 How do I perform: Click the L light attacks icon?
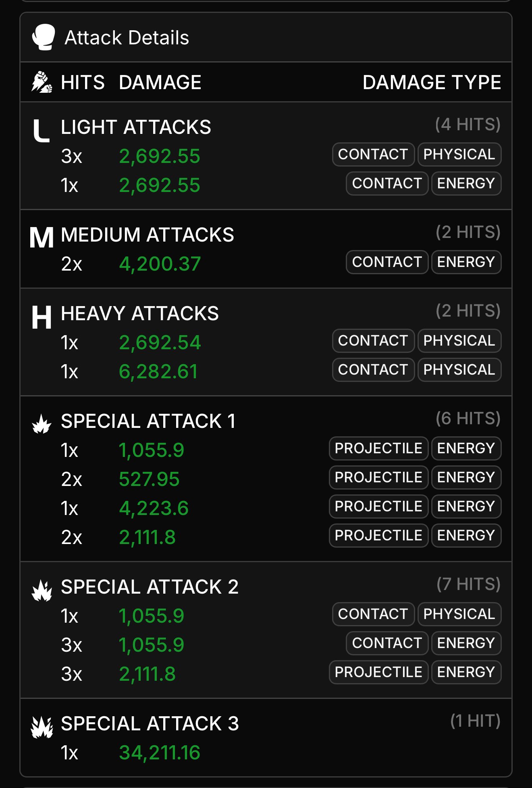[x=41, y=131]
